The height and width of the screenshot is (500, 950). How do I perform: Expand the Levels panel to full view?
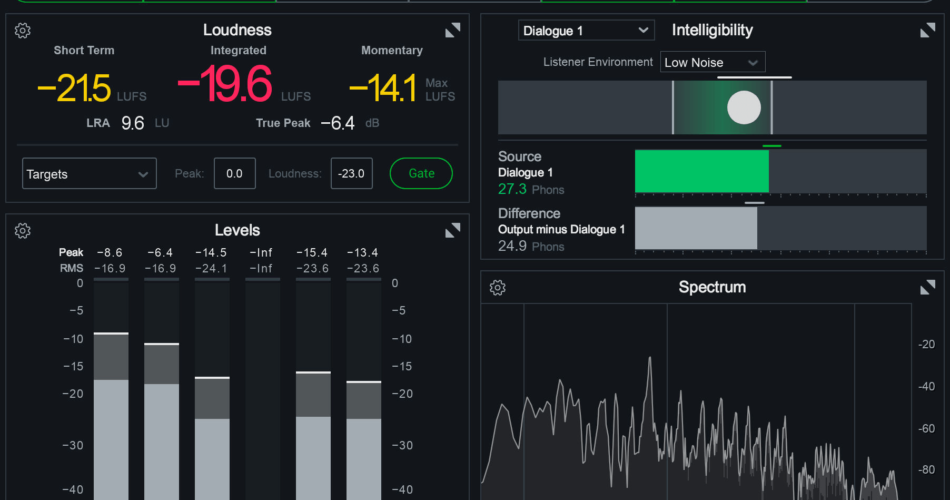(453, 231)
